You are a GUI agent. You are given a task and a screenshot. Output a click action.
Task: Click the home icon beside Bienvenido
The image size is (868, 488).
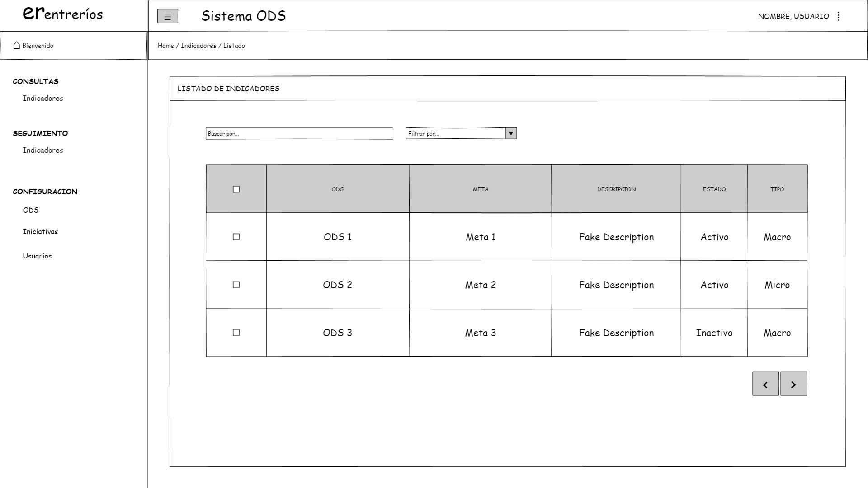click(17, 45)
